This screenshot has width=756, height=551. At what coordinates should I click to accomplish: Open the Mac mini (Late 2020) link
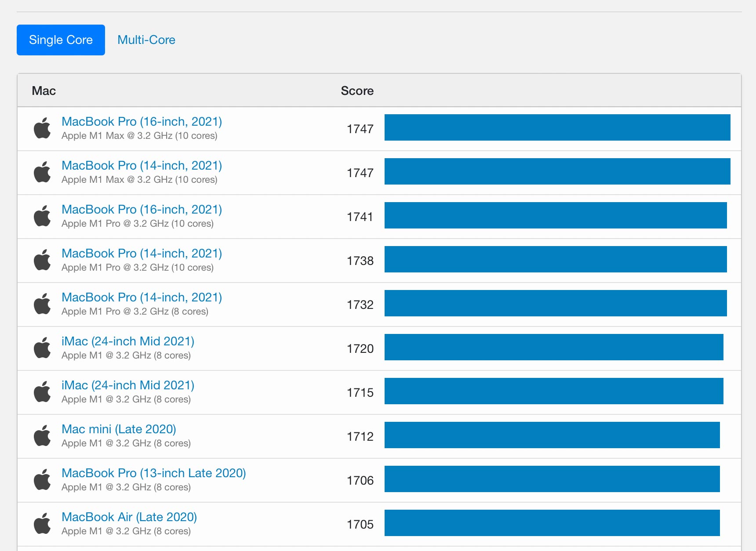pyautogui.click(x=119, y=429)
